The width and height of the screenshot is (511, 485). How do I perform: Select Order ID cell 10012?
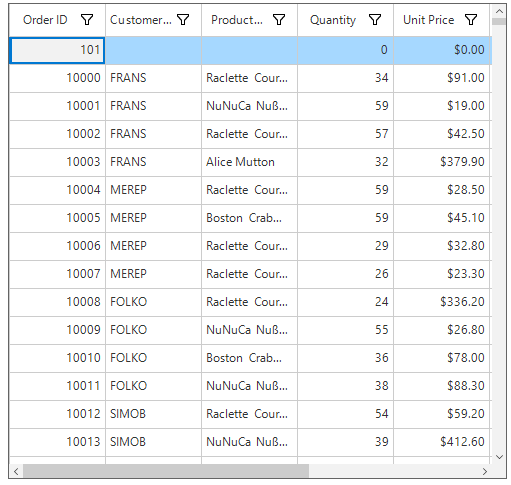[x=57, y=414]
